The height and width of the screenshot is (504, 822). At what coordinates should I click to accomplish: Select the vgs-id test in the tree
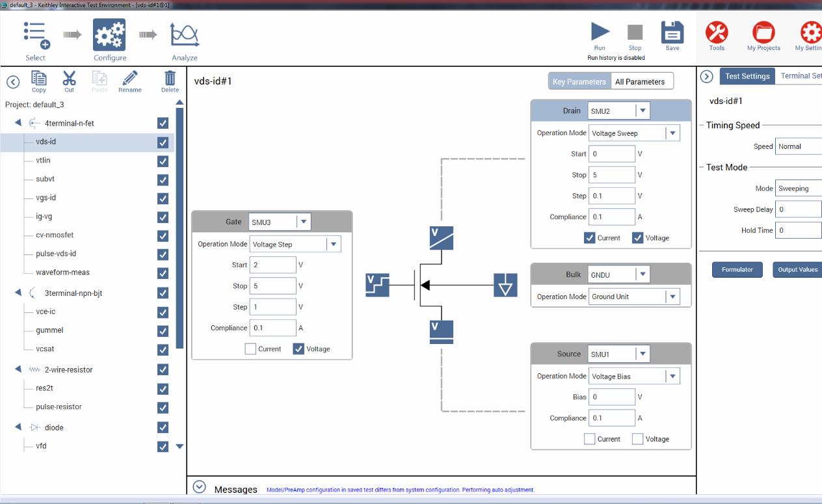pos(46,198)
